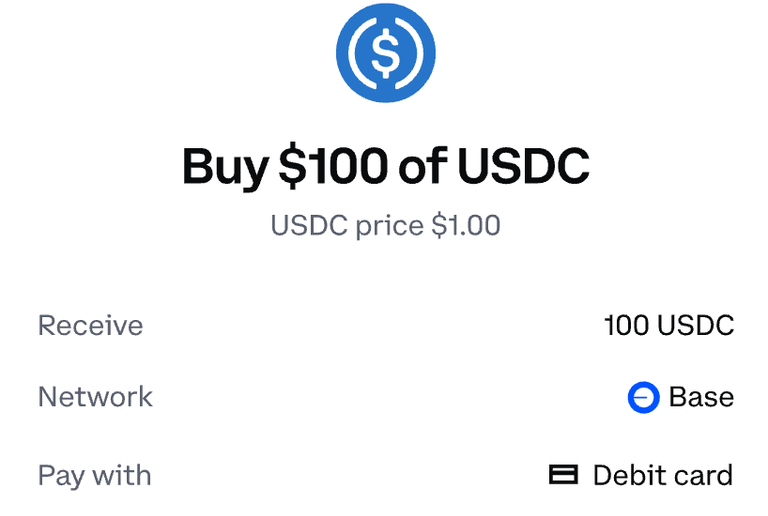
Task: Click USDC text in the Receive row
Action: click(x=696, y=325)
